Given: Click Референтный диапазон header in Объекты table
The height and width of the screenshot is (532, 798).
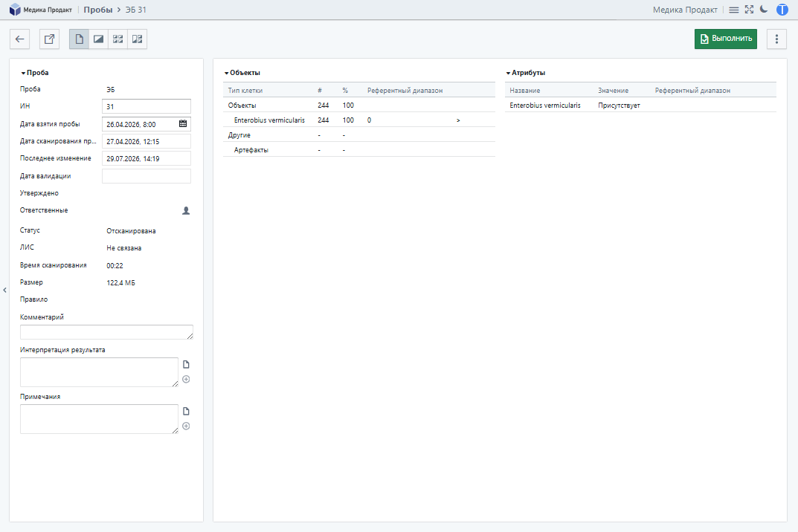Looking at the screenshot, I should [405, 91].
